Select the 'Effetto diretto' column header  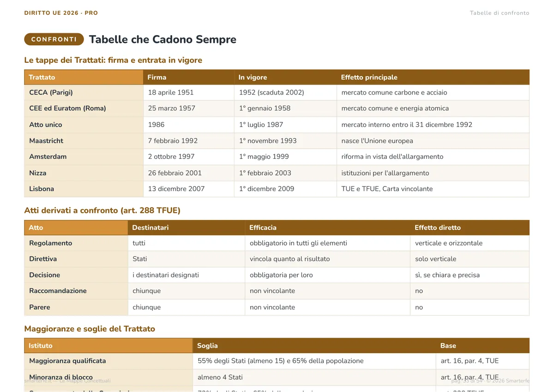(x=470, y=228)
